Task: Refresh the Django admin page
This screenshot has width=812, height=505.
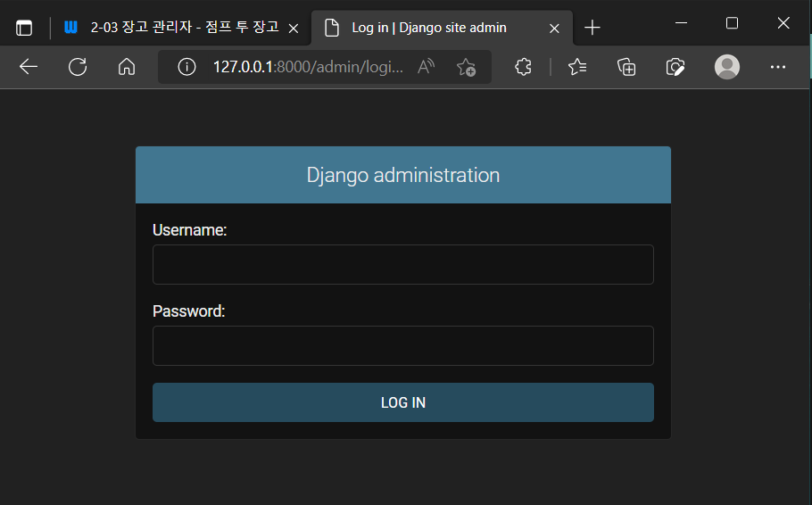Action: 78,67
